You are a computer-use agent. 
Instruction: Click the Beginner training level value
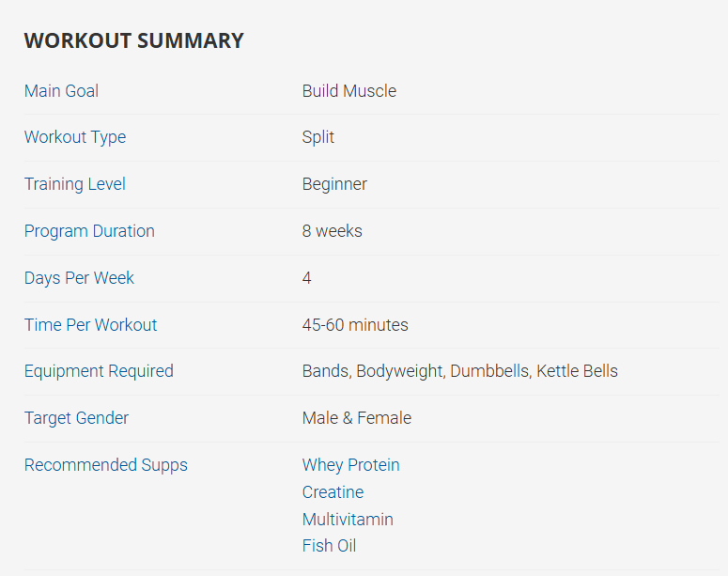(334, 184)
